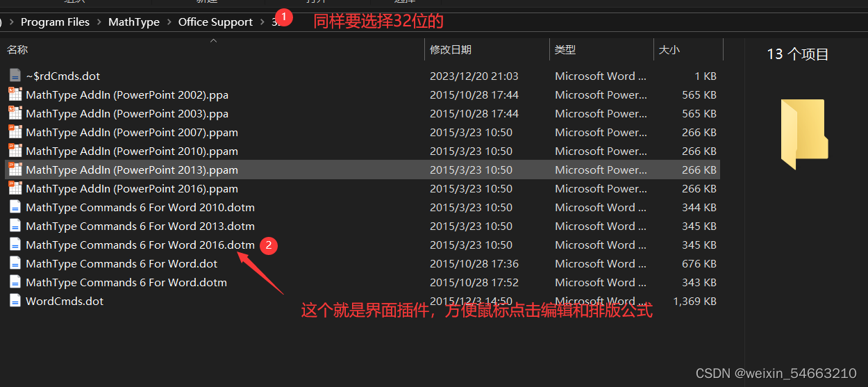Select MathType Commands 6 For Word.dotm name
Screen dimensions: 868x387
[x=126, y=282]
